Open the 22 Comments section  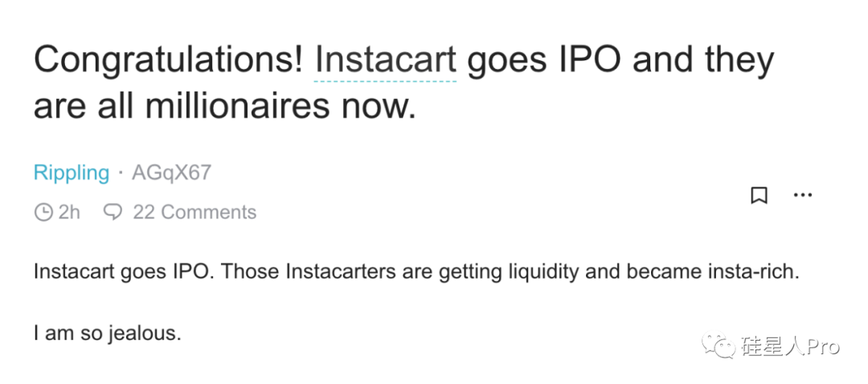194,212
